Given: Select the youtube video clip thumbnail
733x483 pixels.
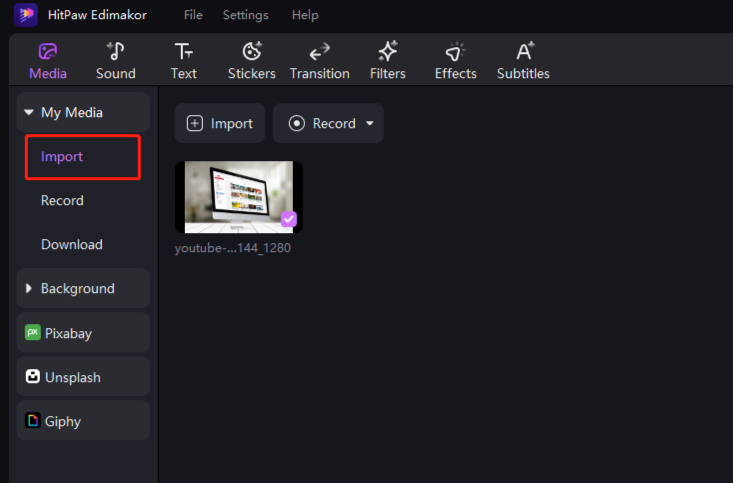Looking at the screenshot, I should coord(238,197).
